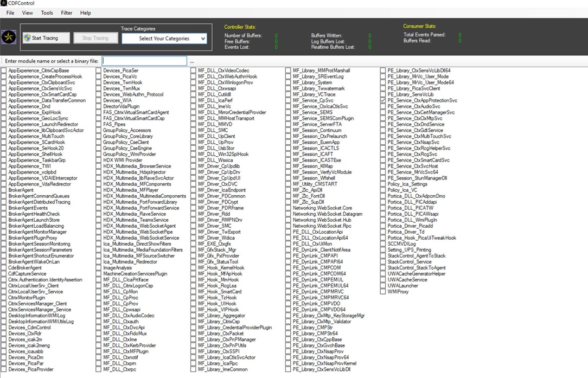Check MF_Hook_SmartCard checkbox
This screenshot has width=588, height=378.
pyautogui.click(x=193, y=292)
